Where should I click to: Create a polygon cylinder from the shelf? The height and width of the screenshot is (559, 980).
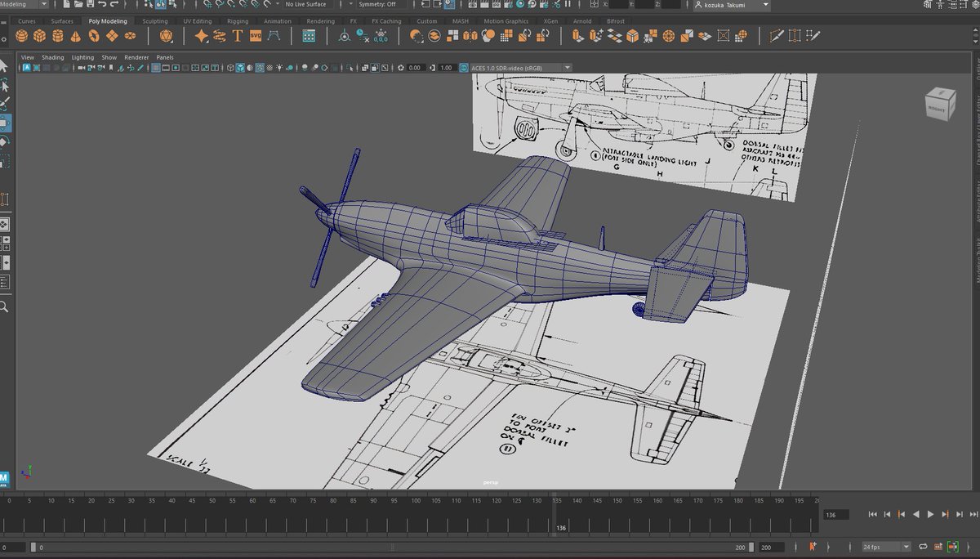point(58,36)
